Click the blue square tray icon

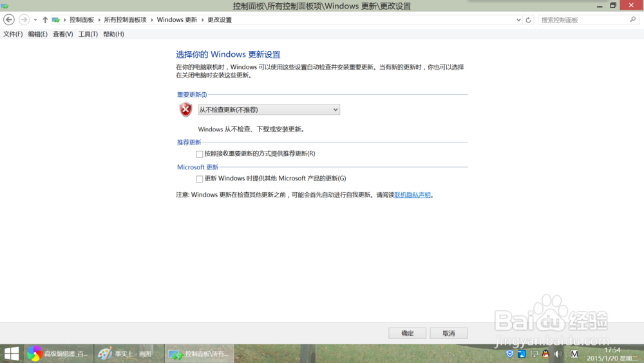(522, 353)
